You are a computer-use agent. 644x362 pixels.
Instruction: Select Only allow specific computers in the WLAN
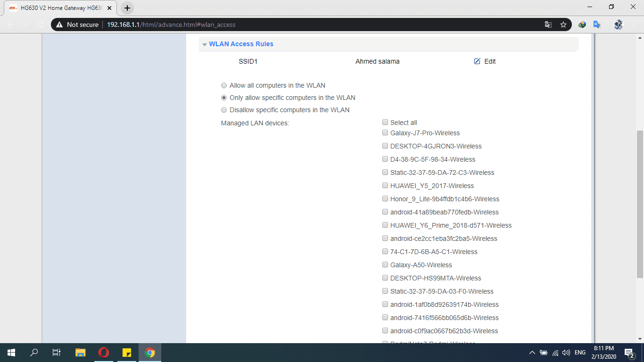point(224,98)
